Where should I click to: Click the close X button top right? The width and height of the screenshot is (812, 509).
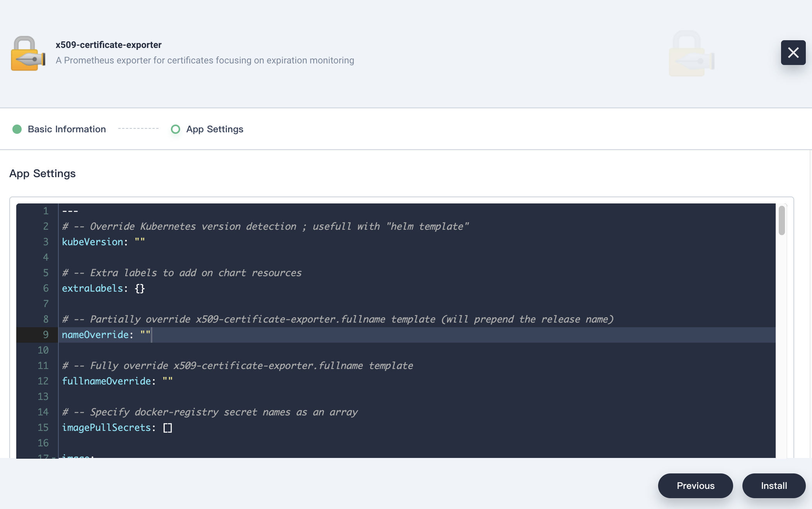tap(793, 52)
